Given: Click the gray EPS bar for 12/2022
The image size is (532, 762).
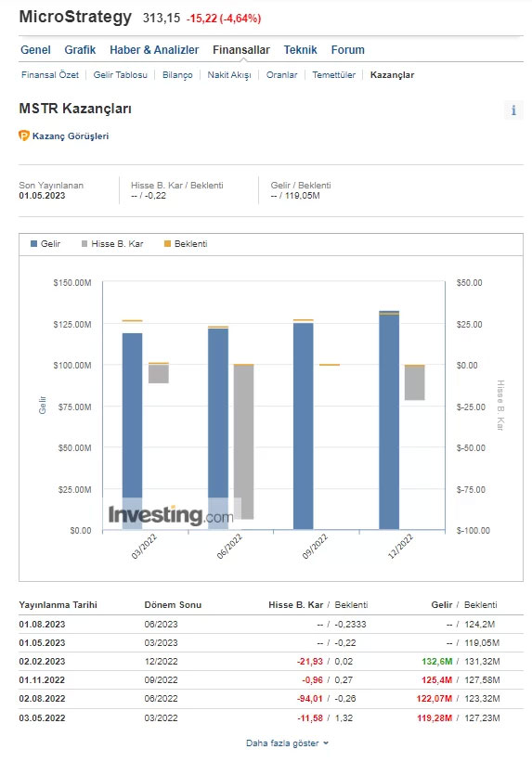Looking at the screenshot, I should (415, 382).
